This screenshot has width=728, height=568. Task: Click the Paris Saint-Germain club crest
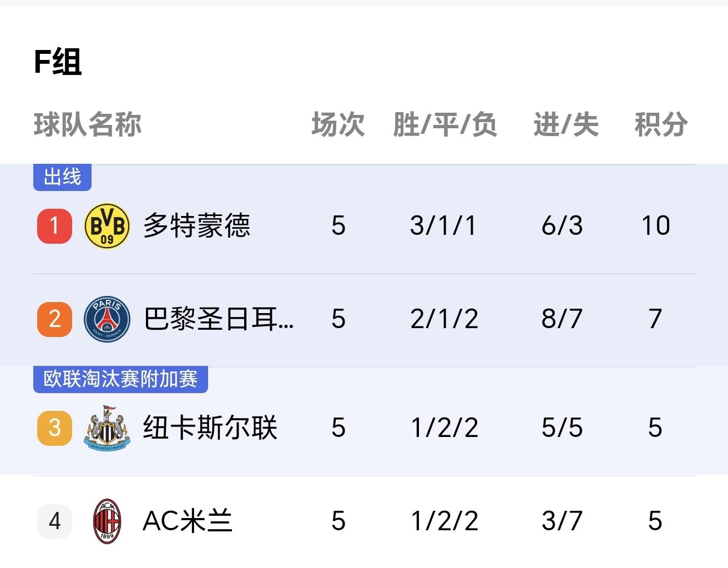(106, 318)
